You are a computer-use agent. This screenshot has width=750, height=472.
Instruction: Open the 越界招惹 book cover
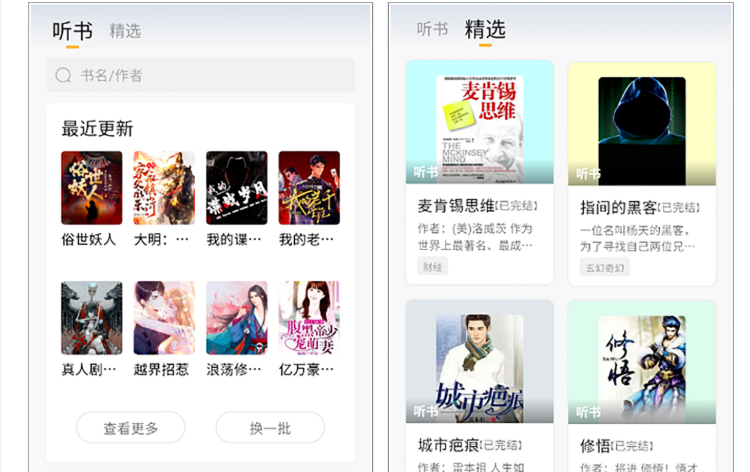164,318
